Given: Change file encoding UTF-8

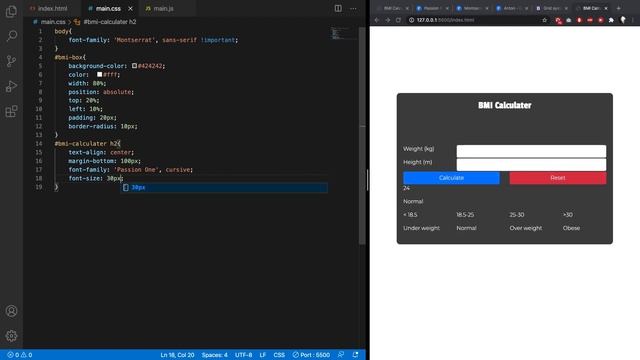Looking at the screenshot, I should pos(243,355).
